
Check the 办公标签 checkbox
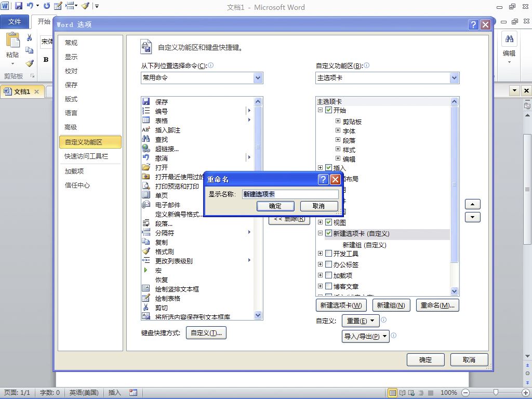point(328,264)
